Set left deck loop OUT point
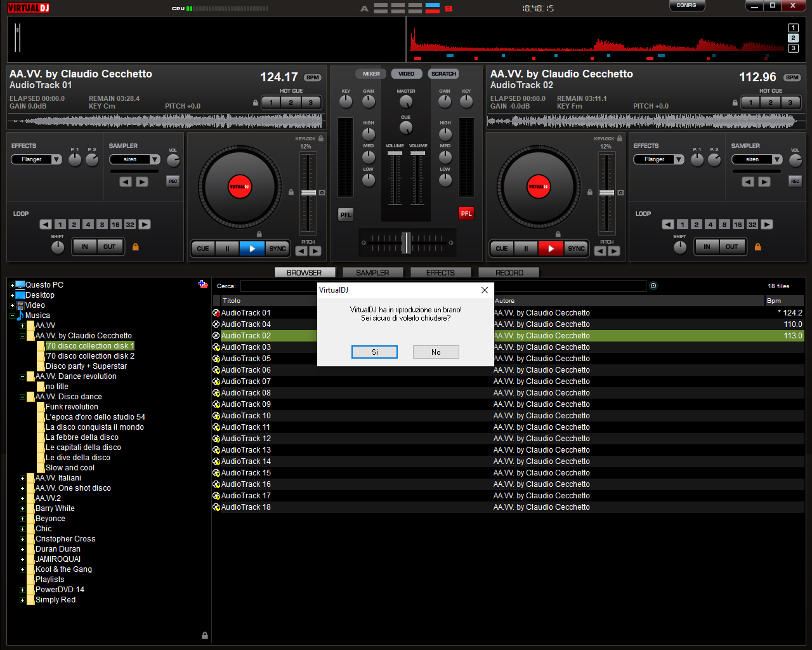 pos(110,246)
